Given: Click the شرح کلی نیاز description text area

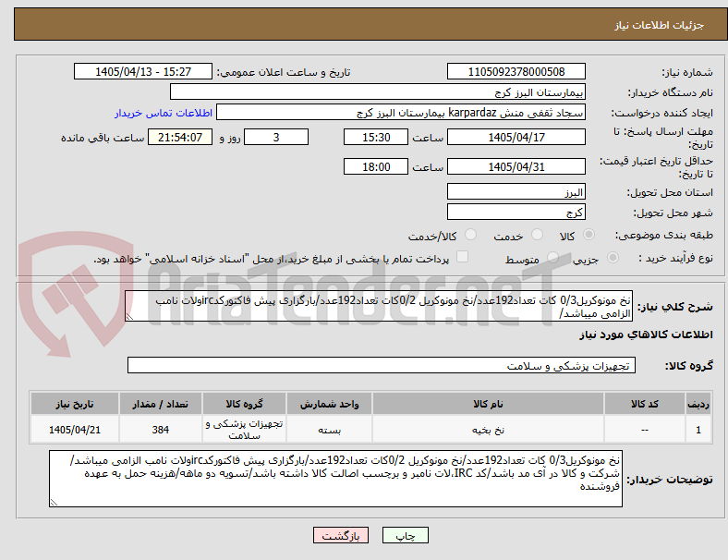Looking at the screenshot, I should pos(379,306).
